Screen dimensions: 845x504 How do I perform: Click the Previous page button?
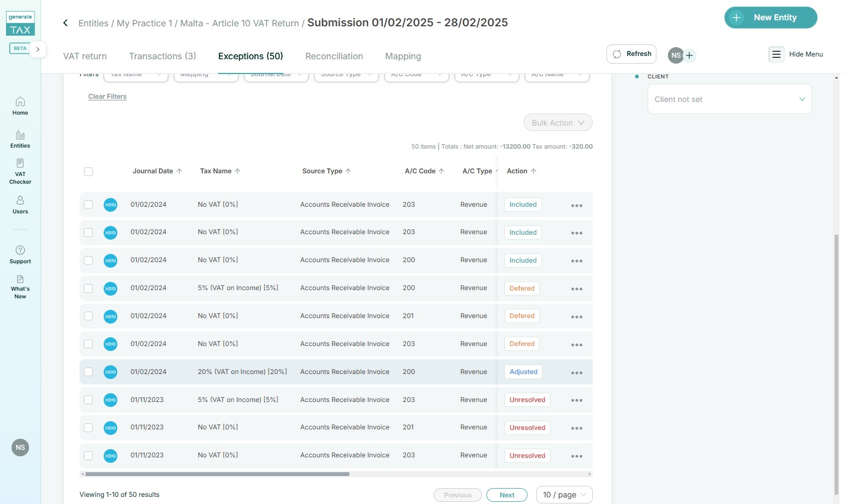tap(458, 495)
